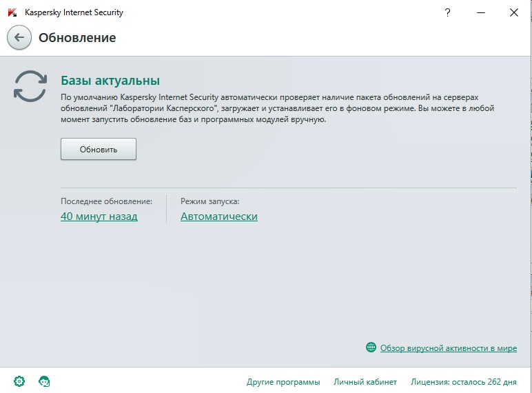The width and height of the screenshot is (532, 393).
Task: Change run mode via 'Автоматически' link
Action: pos(219,216)
